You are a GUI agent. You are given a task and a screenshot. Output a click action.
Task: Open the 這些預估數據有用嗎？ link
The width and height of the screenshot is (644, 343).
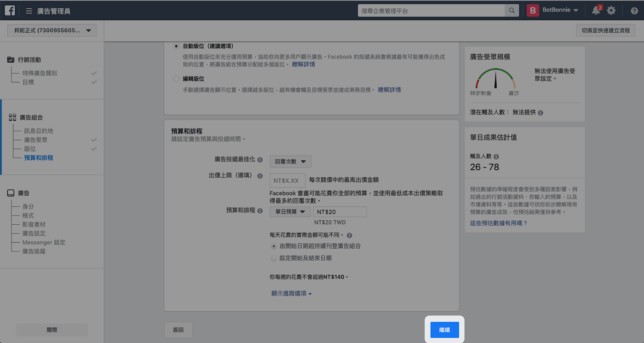pos(499,223)
